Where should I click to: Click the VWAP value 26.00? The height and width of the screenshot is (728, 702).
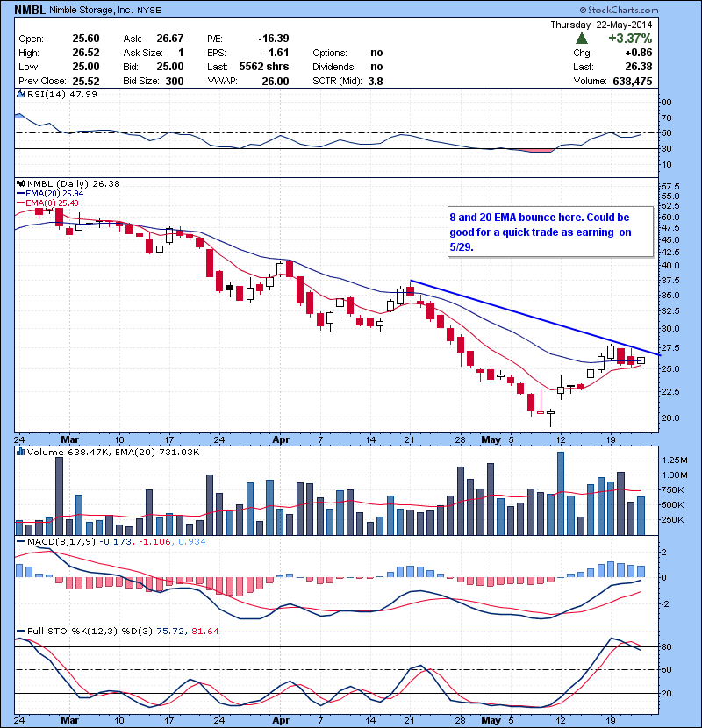(276, 81)
